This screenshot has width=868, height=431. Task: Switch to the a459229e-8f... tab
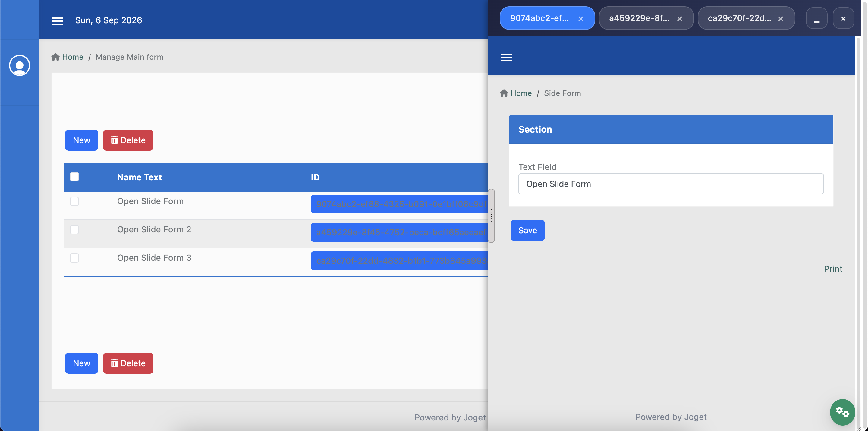pos(639,18)
